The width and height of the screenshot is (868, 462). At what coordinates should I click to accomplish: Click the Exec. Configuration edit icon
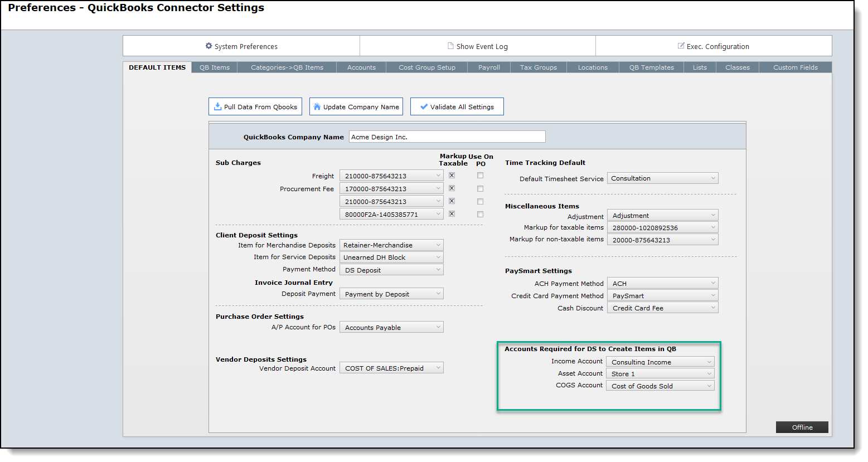point(681,46)
